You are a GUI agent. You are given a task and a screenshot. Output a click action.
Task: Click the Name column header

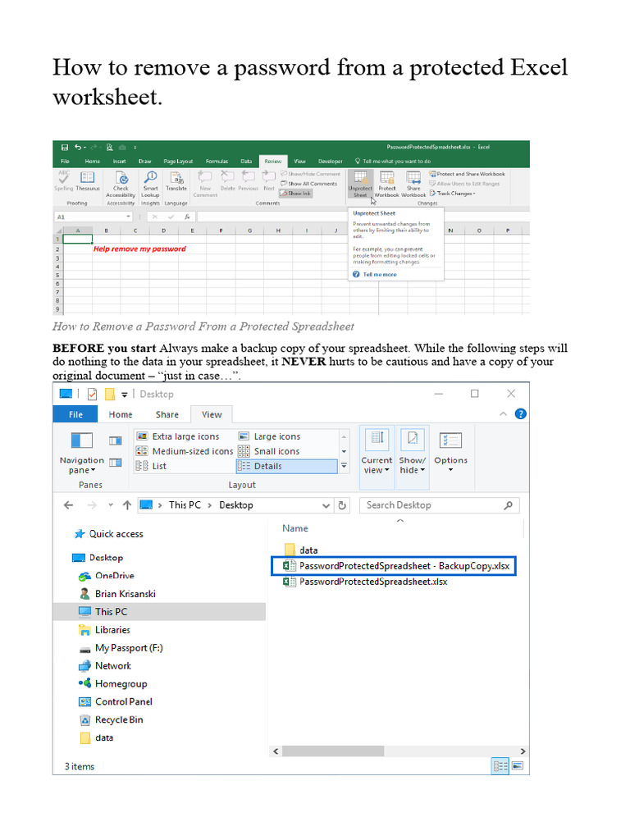[x=295, y=529]
